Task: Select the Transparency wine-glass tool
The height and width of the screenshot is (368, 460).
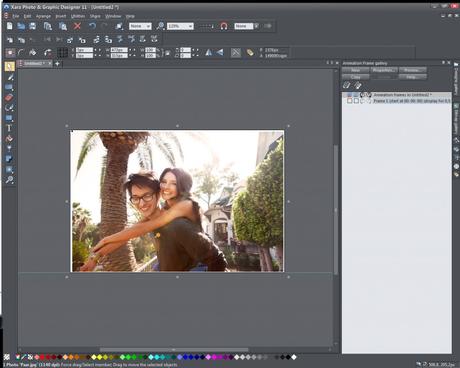Action: pyautogui.click(x=9, y=149)
